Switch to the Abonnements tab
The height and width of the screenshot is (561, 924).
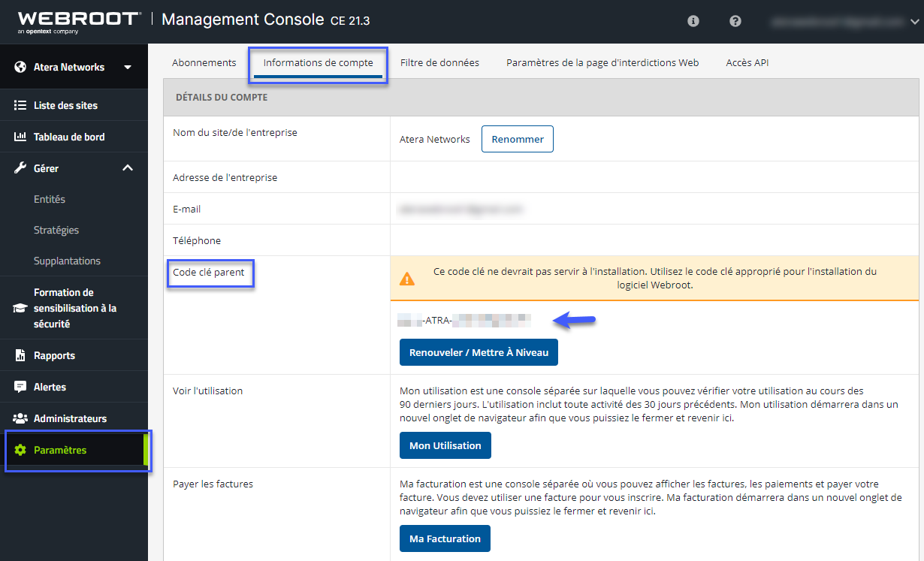click(x=204, y=62)
